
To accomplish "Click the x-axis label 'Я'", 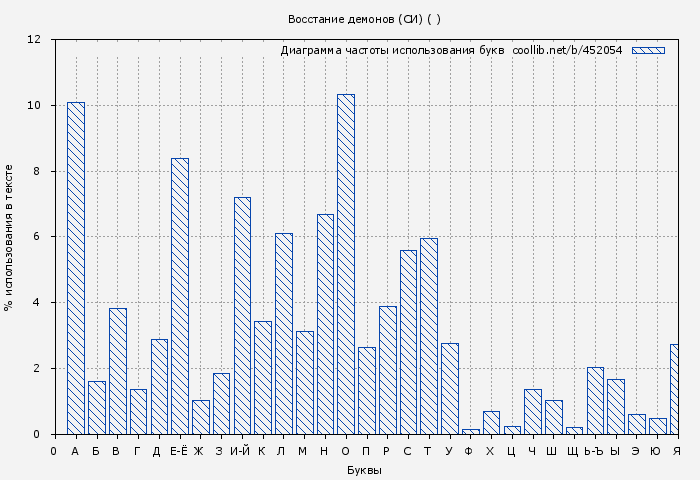I will click(x=677, y=451).
